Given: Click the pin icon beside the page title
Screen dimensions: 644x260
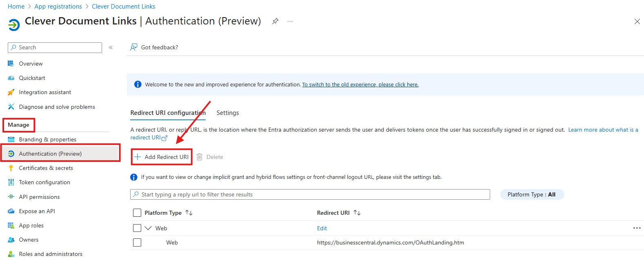Looking at the screenshot, I should [x=275, y=21].
